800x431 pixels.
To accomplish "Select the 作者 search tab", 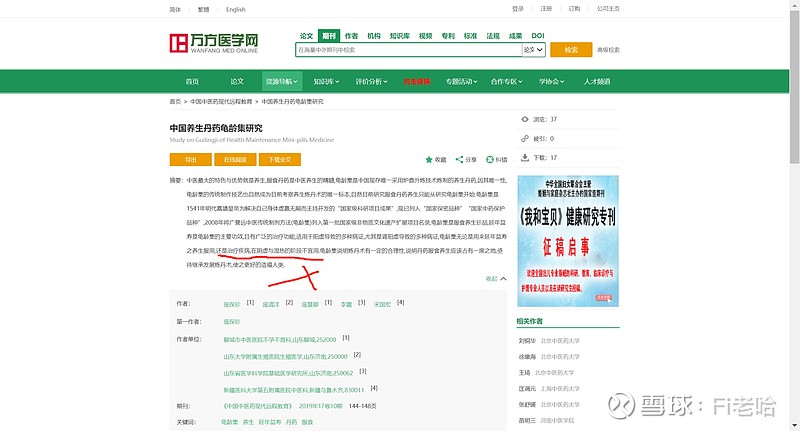I will 352,36.
